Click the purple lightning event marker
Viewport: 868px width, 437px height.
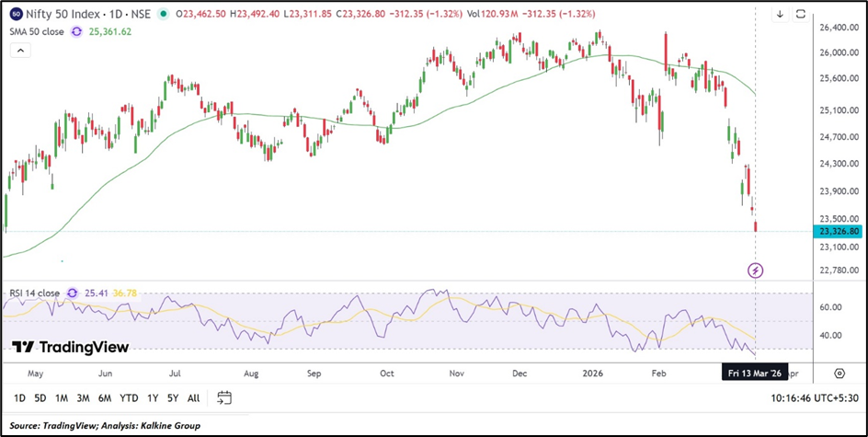(x=756, y=270)
